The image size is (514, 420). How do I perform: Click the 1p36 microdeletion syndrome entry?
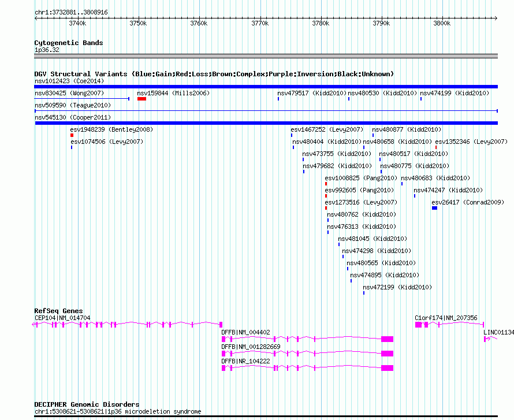tap(118, 411)
